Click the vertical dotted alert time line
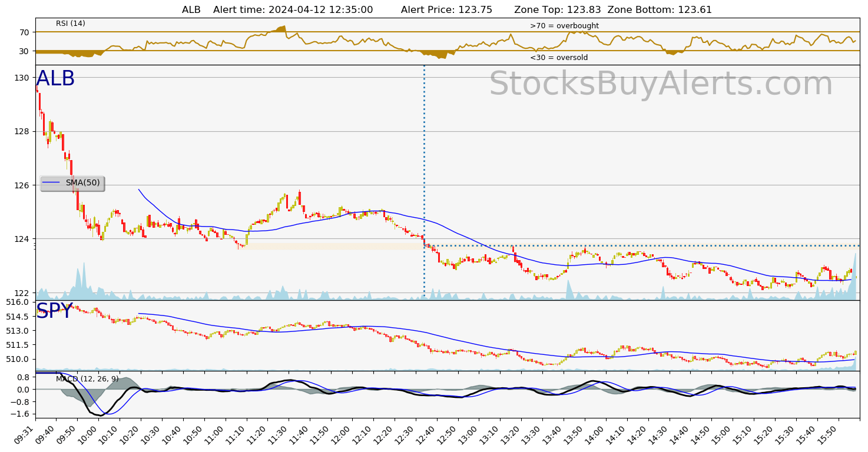This screenshot has width=868, height=452. coord(424,182)
